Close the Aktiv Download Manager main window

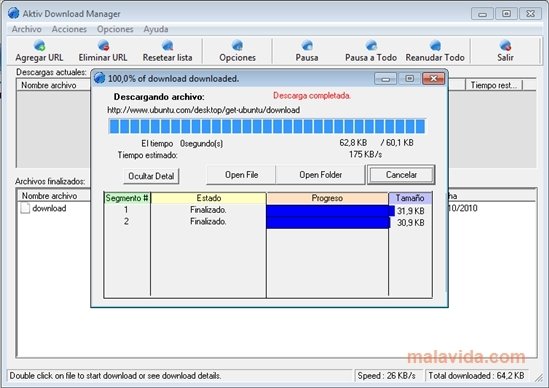(x=530, y=14)
